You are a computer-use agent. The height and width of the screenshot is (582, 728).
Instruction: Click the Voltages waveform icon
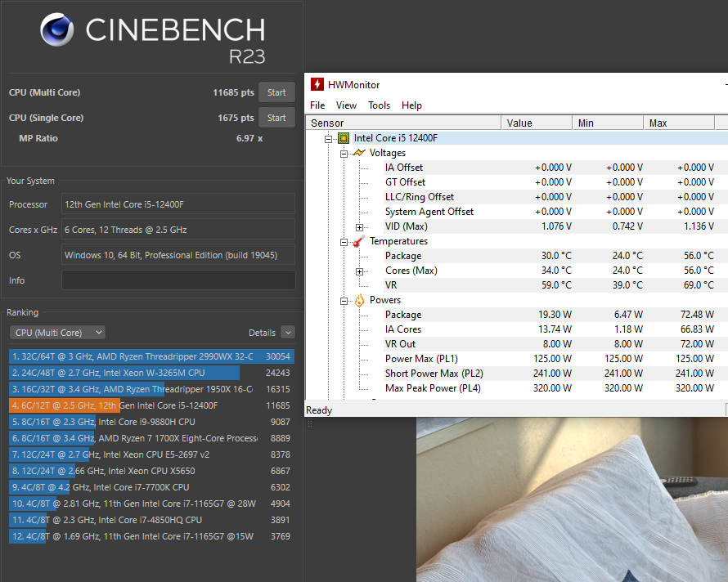359,153
